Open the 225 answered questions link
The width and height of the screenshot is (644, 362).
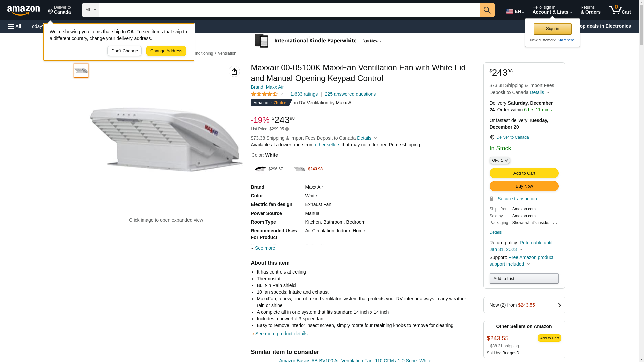[x=350, y=94]
